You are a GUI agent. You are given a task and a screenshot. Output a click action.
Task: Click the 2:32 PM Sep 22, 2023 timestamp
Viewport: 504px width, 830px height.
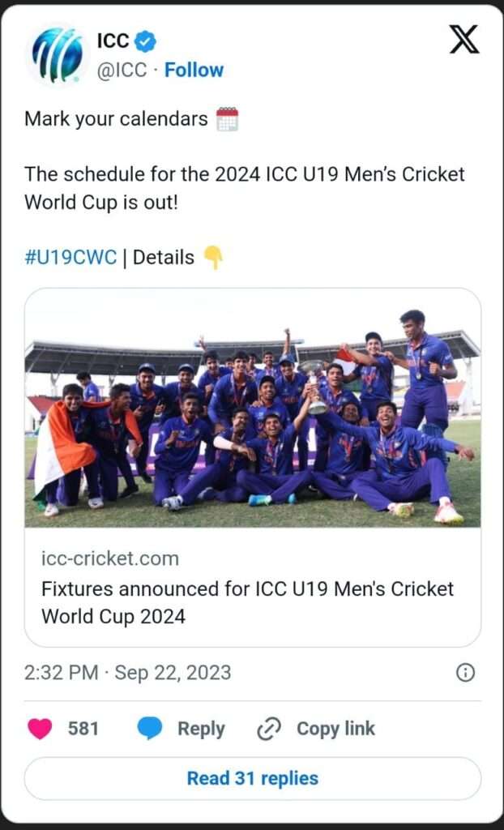point(127,673)
